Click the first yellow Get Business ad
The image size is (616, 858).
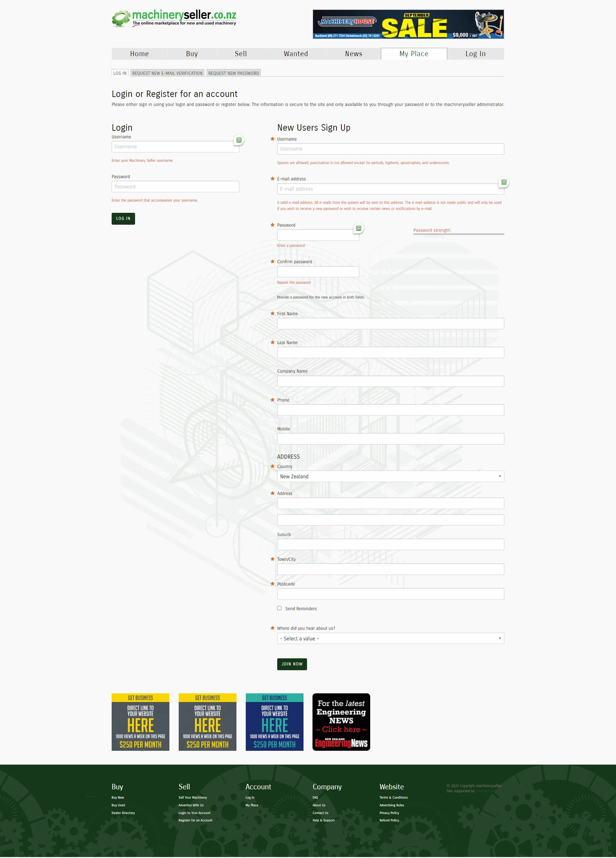(x=140, y=722)
